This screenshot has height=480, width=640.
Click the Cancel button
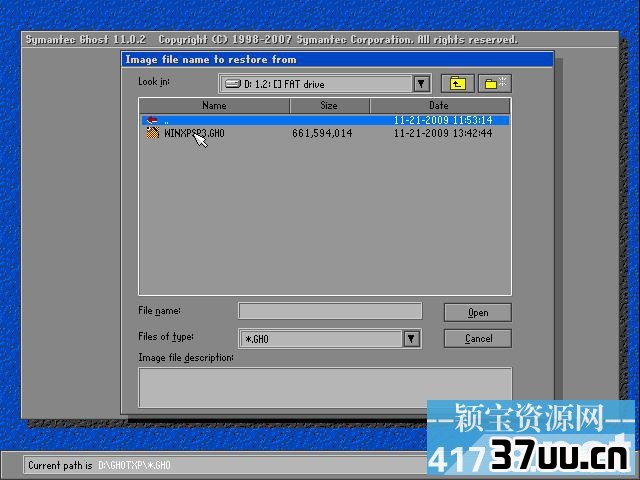point(478,338)
